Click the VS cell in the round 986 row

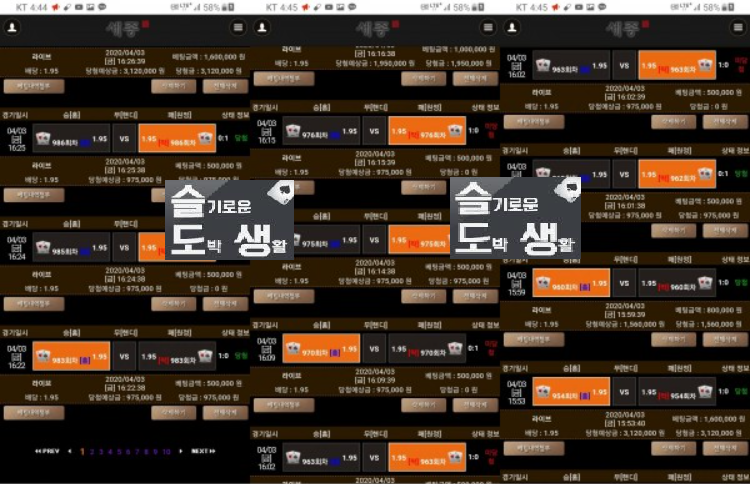[x=124, y=139]
